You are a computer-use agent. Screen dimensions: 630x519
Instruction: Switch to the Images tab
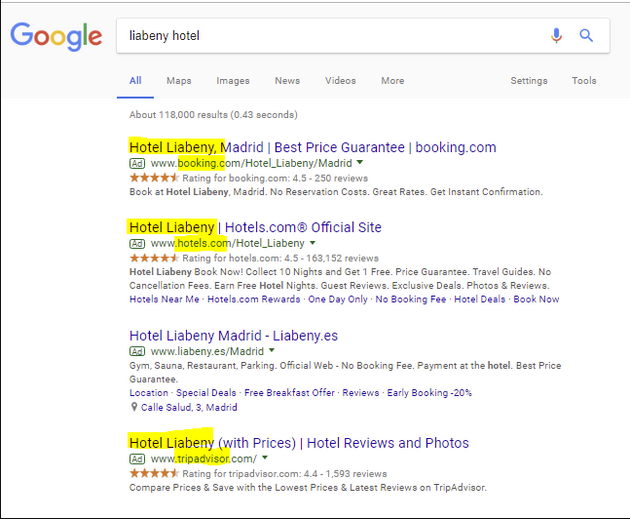(x=233, y=81)
